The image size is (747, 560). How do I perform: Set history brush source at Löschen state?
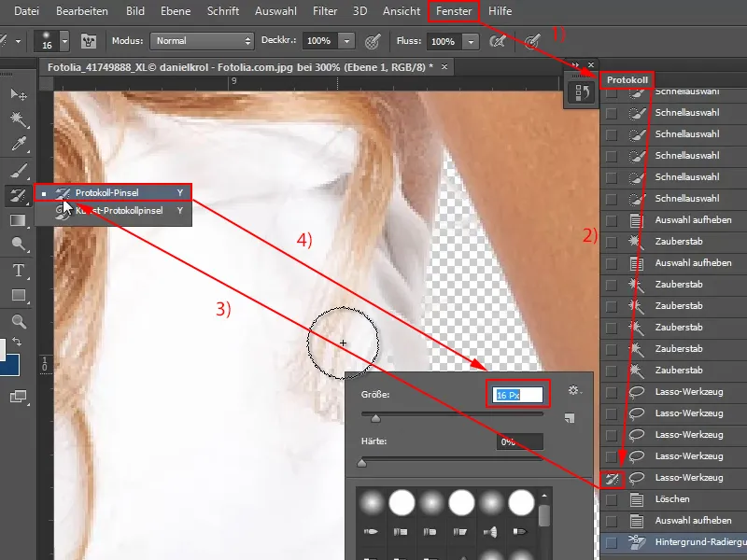tap(612, 500)
